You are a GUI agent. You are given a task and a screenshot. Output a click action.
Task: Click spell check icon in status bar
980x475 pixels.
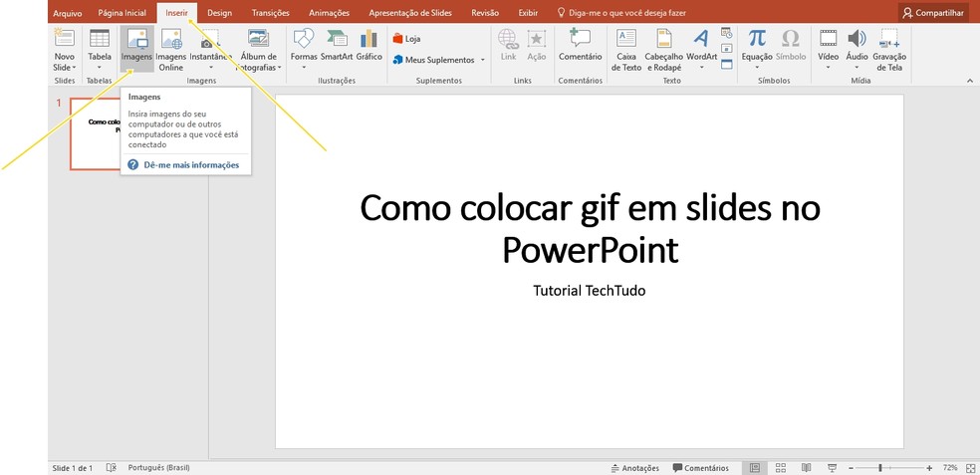point(112,468)
